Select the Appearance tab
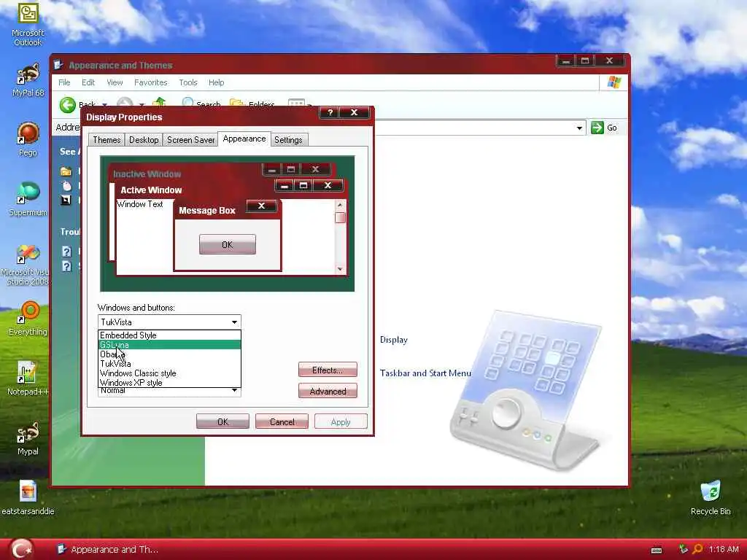Image resolution: width=747 pixels, height=560 pixels. tap(244, 139)
